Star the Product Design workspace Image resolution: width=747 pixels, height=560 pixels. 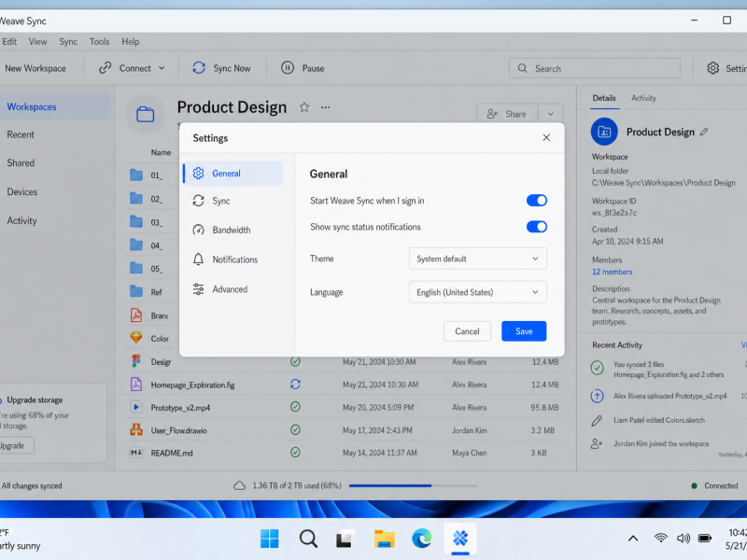pyautogui.click(x=304, y=107)
